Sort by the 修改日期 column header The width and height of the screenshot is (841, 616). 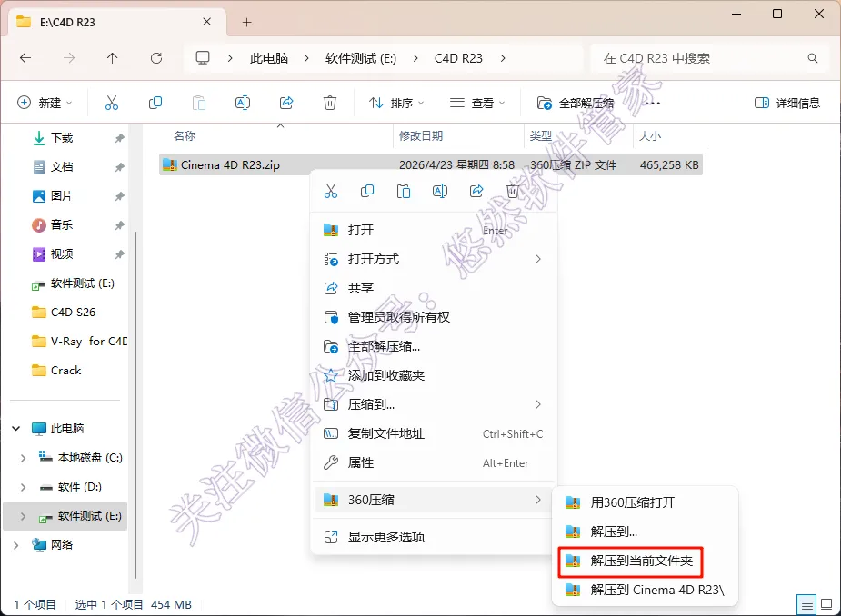(x=458, y=135)
